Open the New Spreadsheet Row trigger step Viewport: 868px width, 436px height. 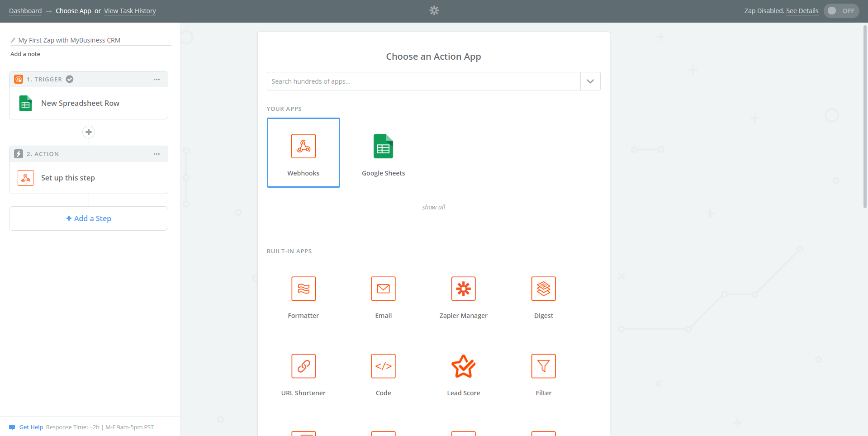(89, 103)
